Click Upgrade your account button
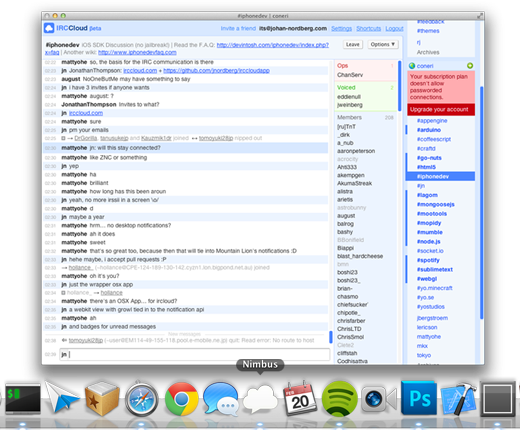 point(441,110)
